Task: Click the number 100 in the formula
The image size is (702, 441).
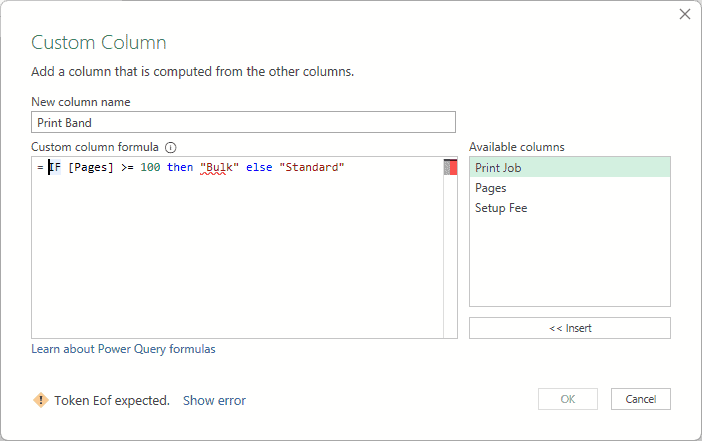Action: click(150, 167)
